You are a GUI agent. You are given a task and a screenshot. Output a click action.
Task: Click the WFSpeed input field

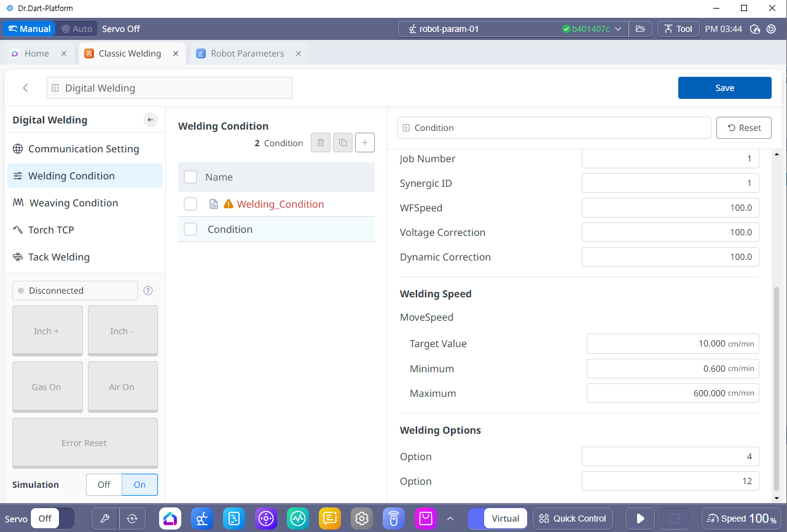(670, 208)
